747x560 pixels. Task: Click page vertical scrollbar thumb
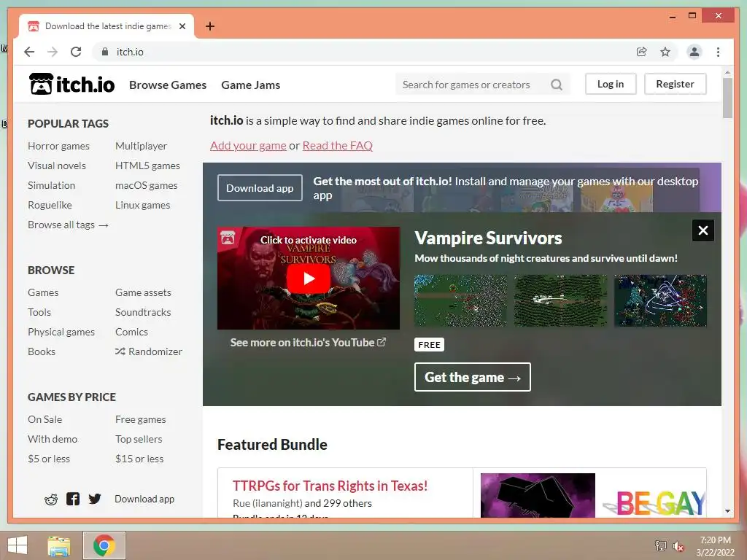[727, 98]
